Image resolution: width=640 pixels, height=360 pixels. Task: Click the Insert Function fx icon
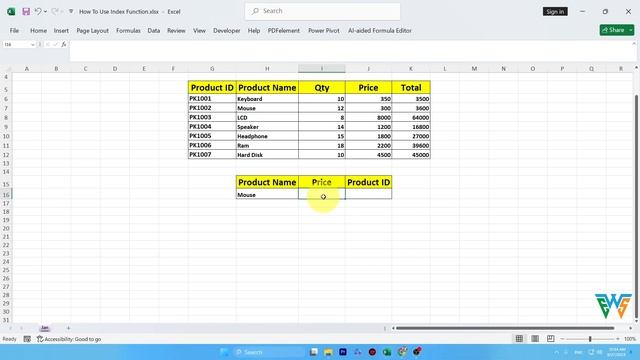tap(64, 44)
